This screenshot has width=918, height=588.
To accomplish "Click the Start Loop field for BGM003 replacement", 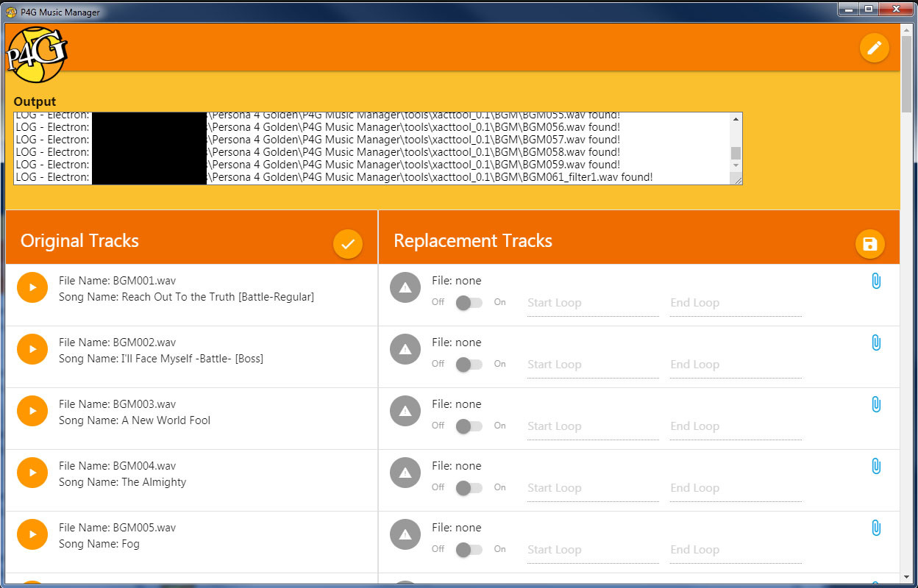I will (593, 428).
